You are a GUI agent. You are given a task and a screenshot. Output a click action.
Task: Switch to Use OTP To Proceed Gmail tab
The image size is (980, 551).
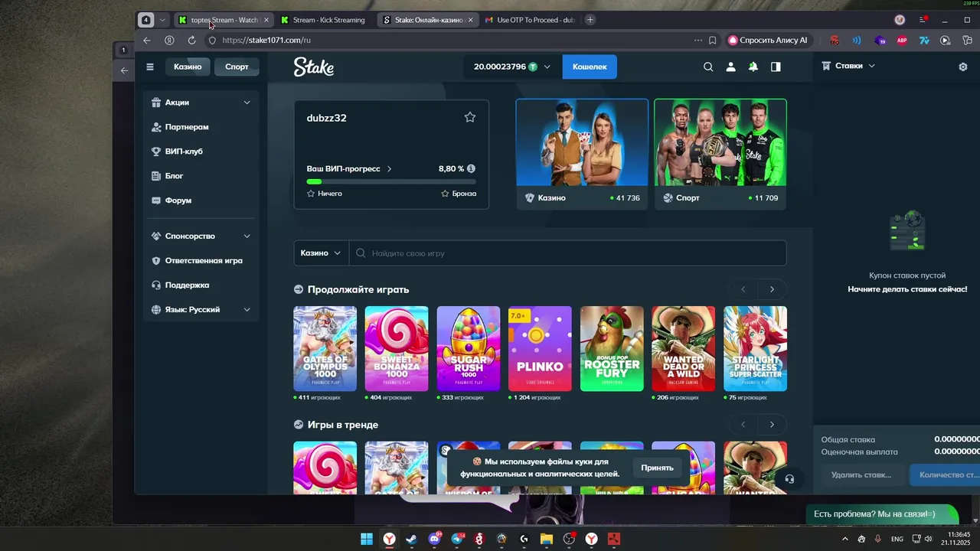click(x=531, y=20)
